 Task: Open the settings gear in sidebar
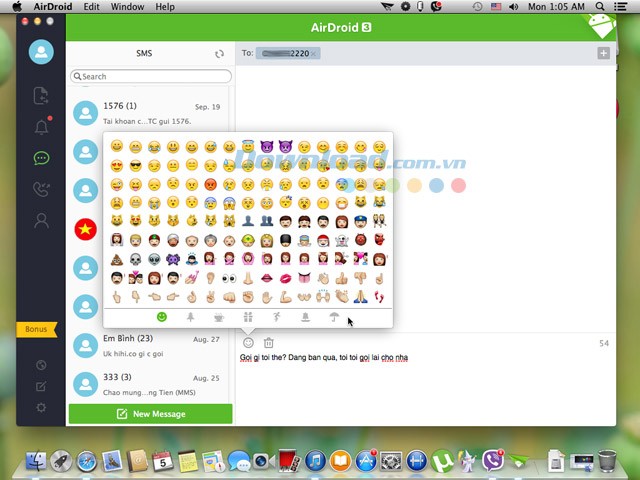41,407
